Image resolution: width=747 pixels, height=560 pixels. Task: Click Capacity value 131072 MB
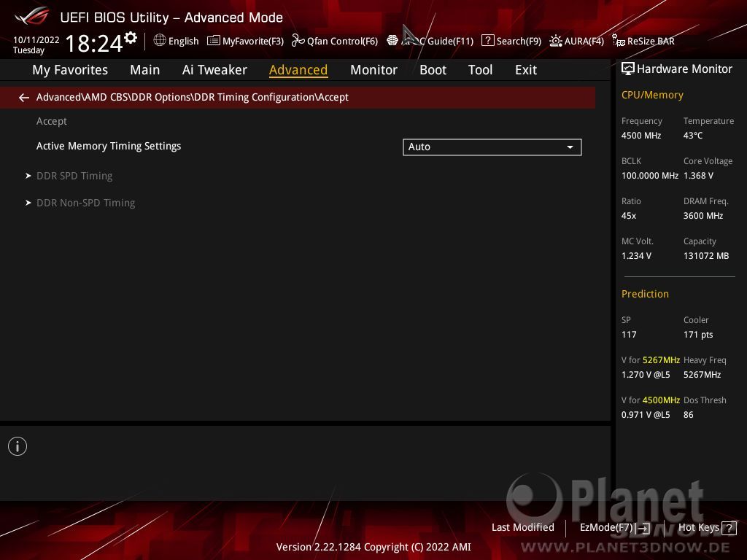coord(706,256)
